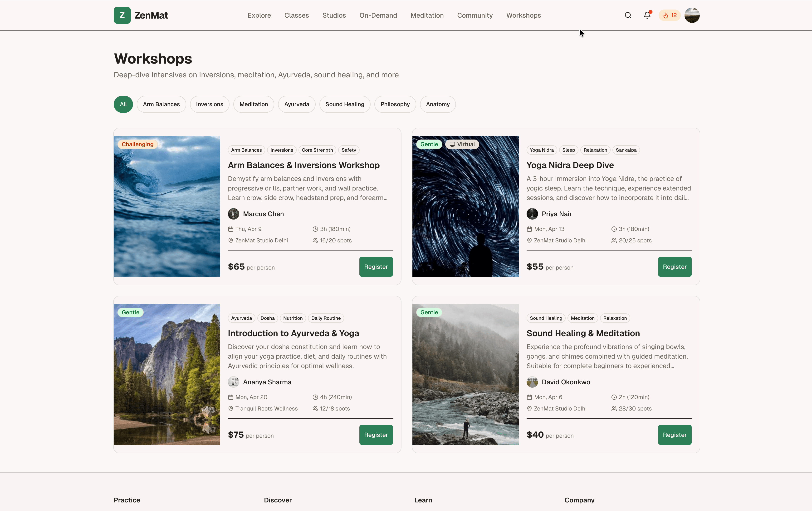The height and width of the screenshot is (511, 812).
Task: Switch to the Community nav item
Action: tap(475, 15)
